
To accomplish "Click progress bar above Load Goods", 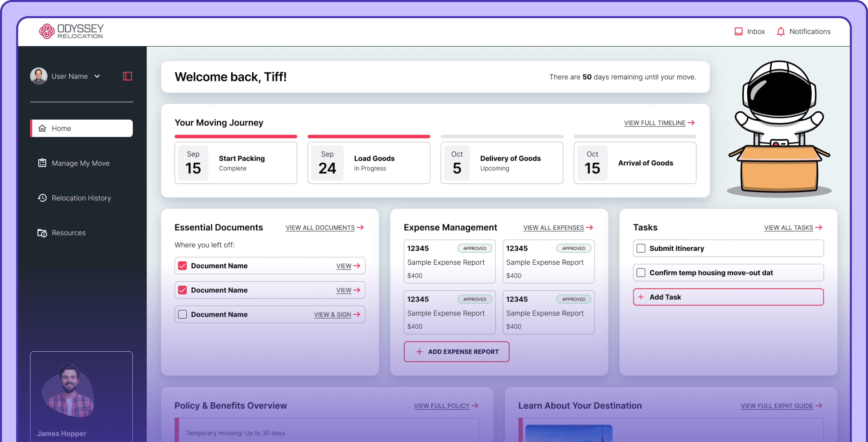I will [x=369, y=137].
